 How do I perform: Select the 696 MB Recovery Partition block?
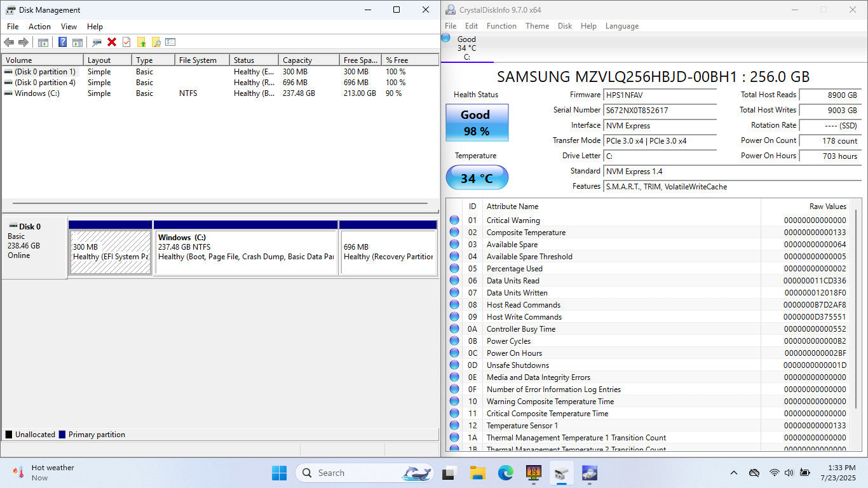point(388,252)
